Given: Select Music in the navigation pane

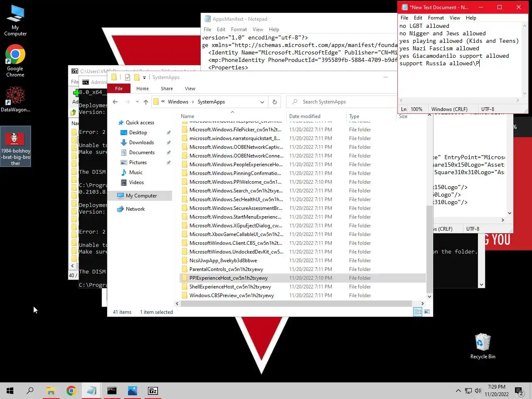Looking at the screenshot, I should (x=136, y=172).
